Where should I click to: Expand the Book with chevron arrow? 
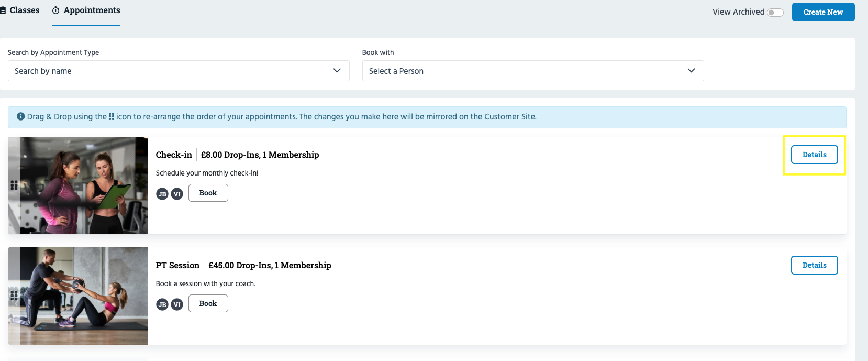[x=691, y=71]
